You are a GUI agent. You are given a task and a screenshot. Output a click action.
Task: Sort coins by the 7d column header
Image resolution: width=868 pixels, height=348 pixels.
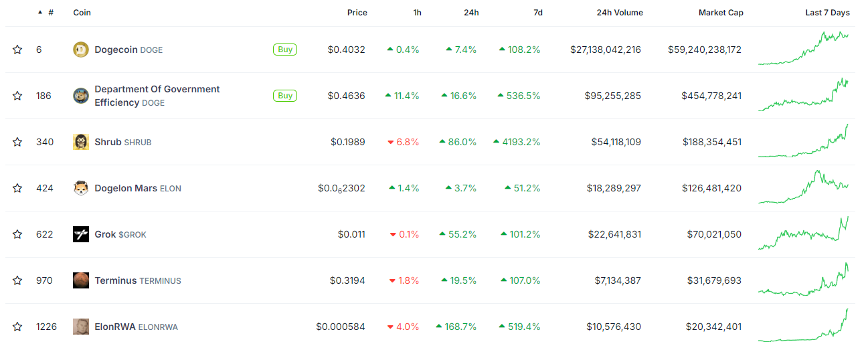(x=537, y=13)
